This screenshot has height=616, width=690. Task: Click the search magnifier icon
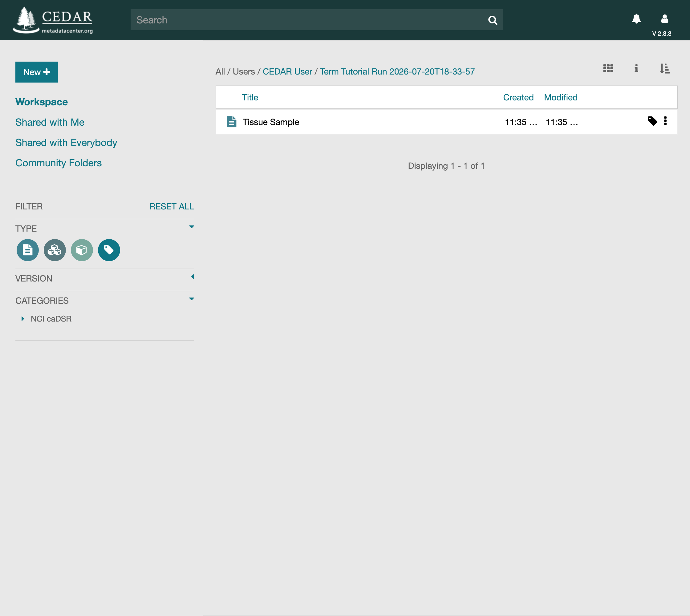(493, 20)
